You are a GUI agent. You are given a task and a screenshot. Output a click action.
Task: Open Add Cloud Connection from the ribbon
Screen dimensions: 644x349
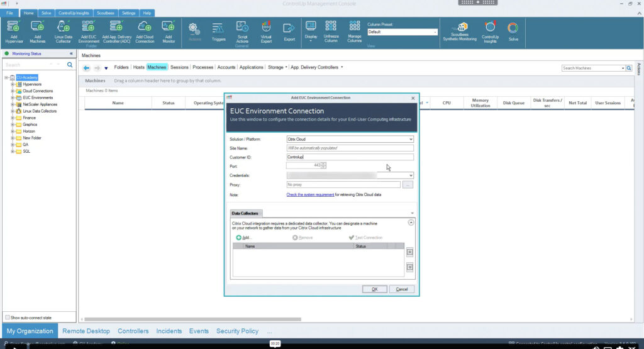[145, 27]
